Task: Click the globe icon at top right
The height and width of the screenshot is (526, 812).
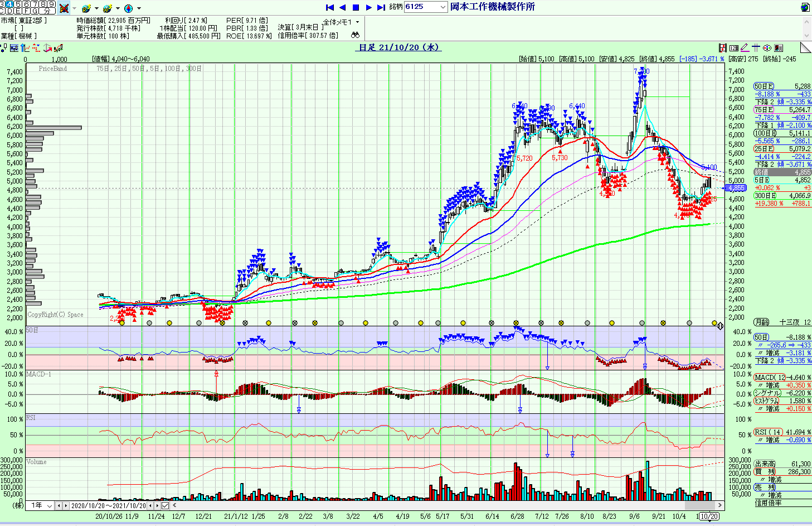Action: 805,7
